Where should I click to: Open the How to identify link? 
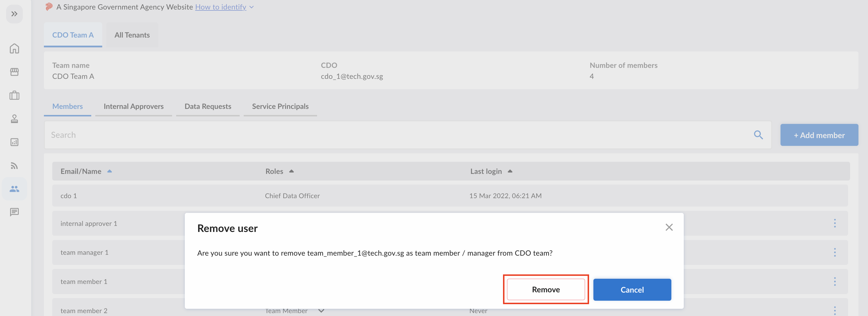[221, 7]
